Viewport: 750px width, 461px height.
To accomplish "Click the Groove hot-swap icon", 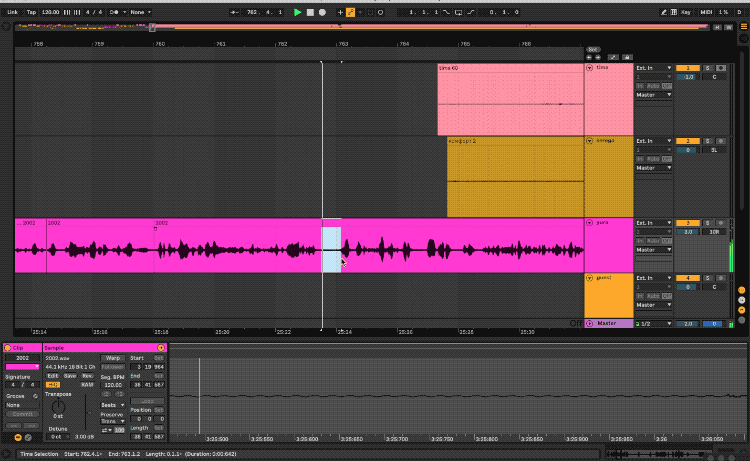I will click(x=35, y=396).
